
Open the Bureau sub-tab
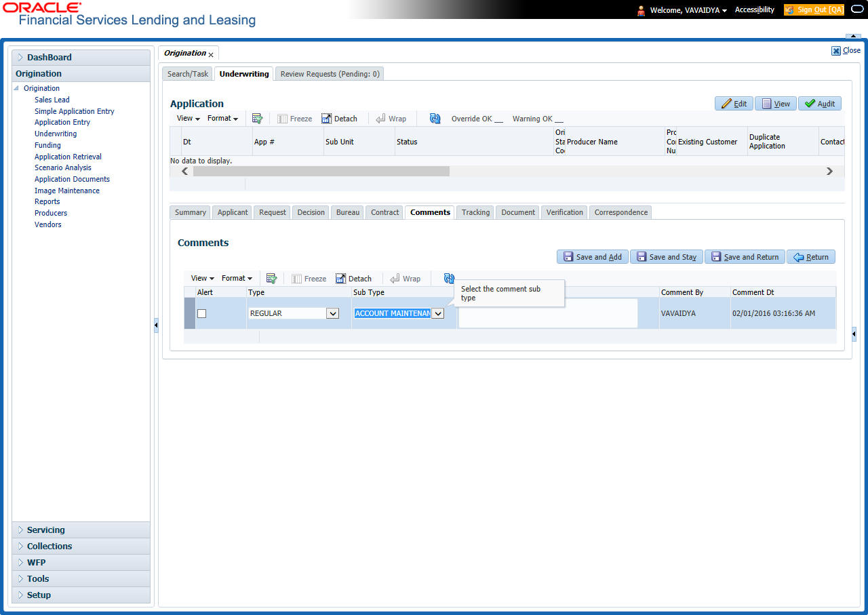point(348,212)
